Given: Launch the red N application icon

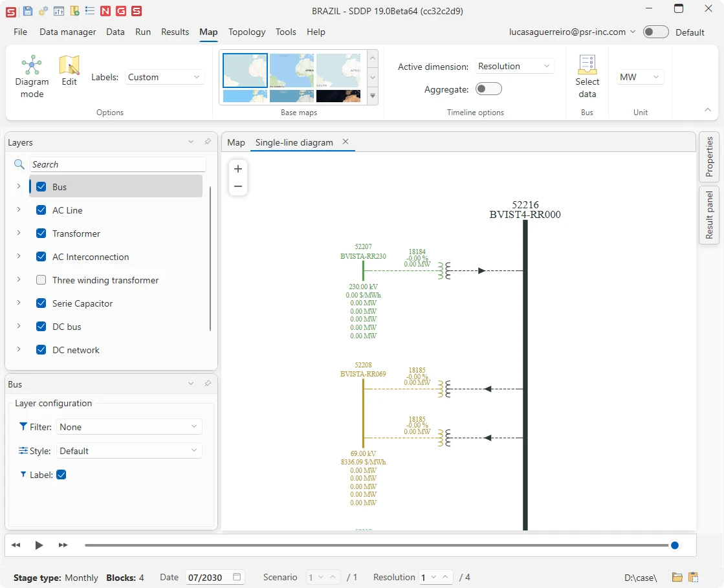Looking at the screenshot, I should 105,11.
